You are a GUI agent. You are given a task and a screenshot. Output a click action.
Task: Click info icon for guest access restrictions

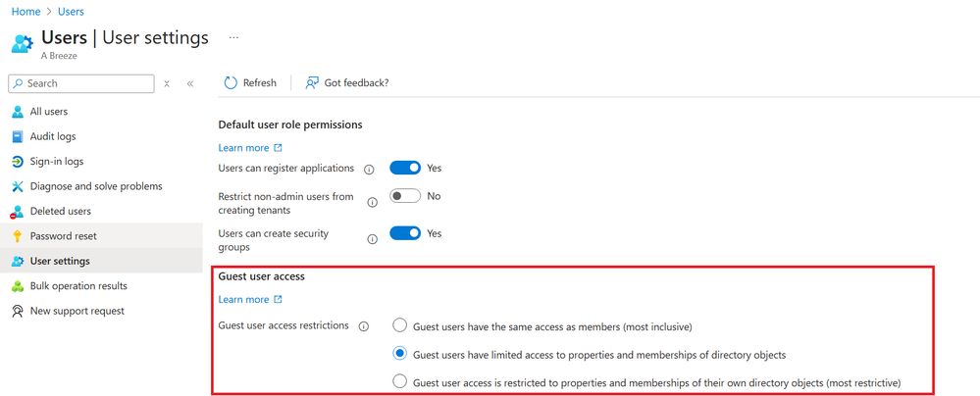(363, 326)
